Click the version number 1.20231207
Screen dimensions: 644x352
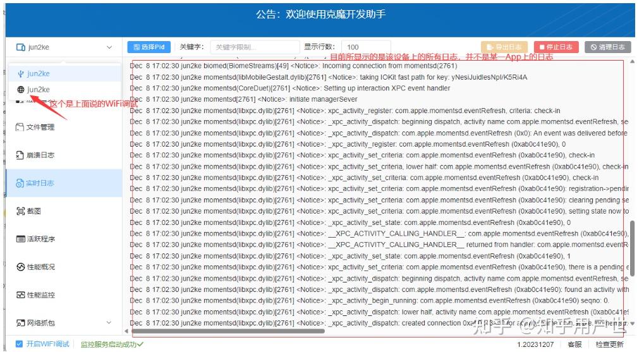[535, 344]
